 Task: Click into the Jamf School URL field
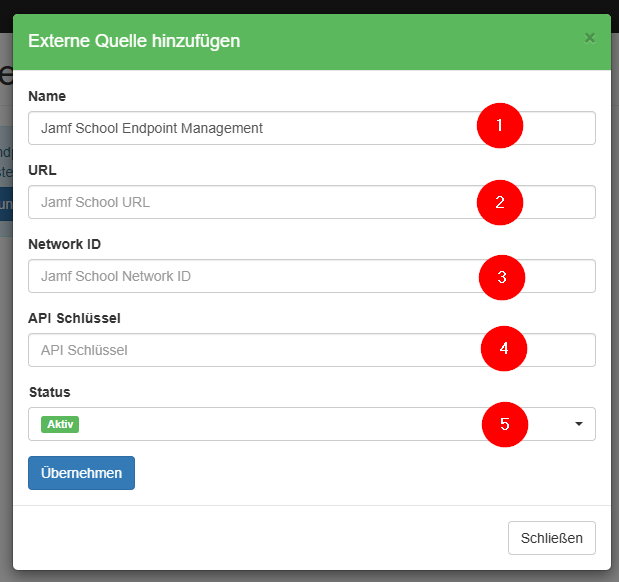[x=250, y=202]
